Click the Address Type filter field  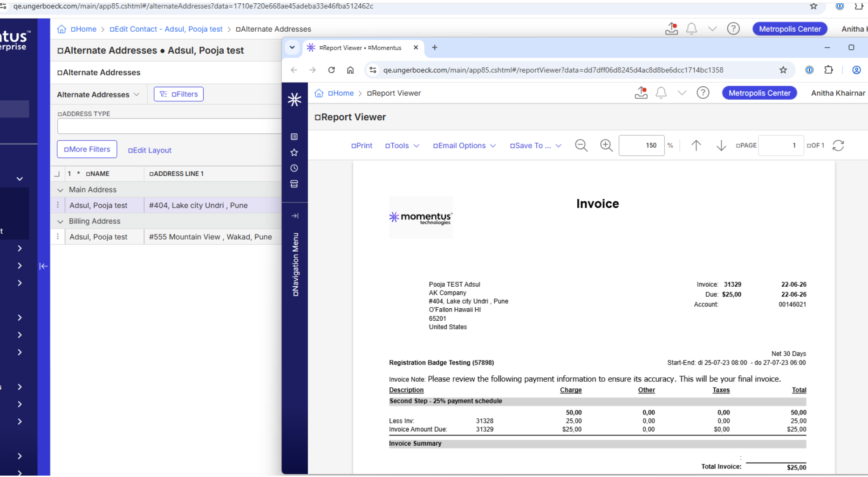(x=169, y=126)
